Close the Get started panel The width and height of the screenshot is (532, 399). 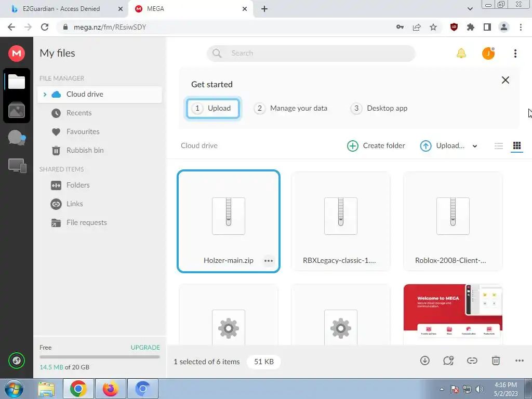[x=505, y=80]
